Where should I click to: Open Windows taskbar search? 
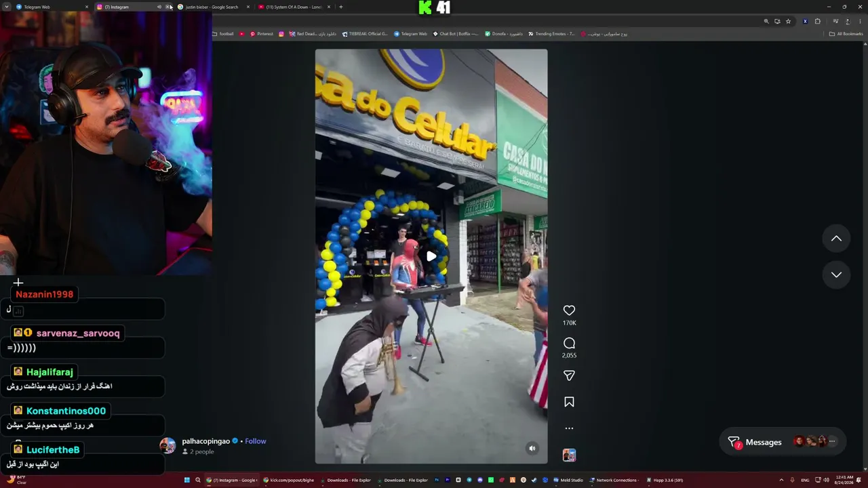(x=198, y=480)
